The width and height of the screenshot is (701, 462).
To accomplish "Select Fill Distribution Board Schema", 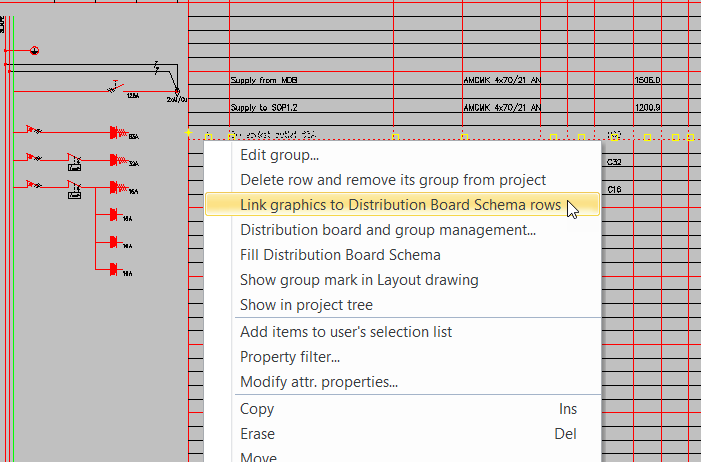I will tap(340, 255).
